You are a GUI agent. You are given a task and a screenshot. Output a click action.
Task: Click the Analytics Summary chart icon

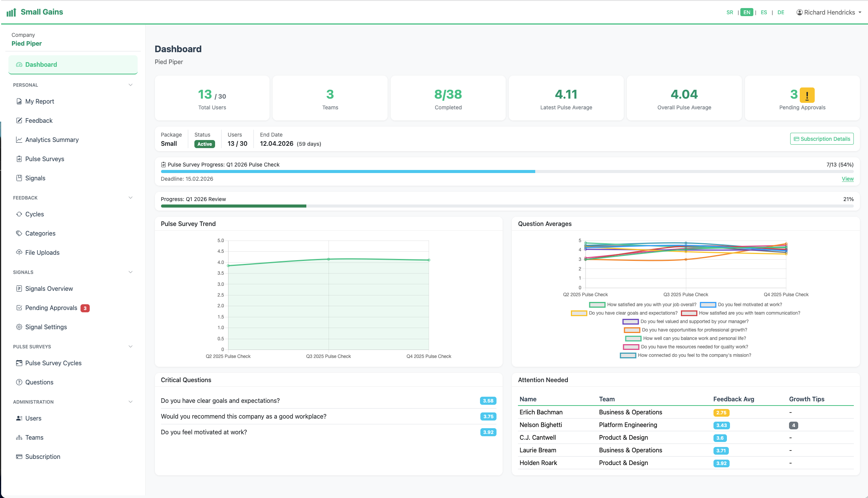(19, 140)
